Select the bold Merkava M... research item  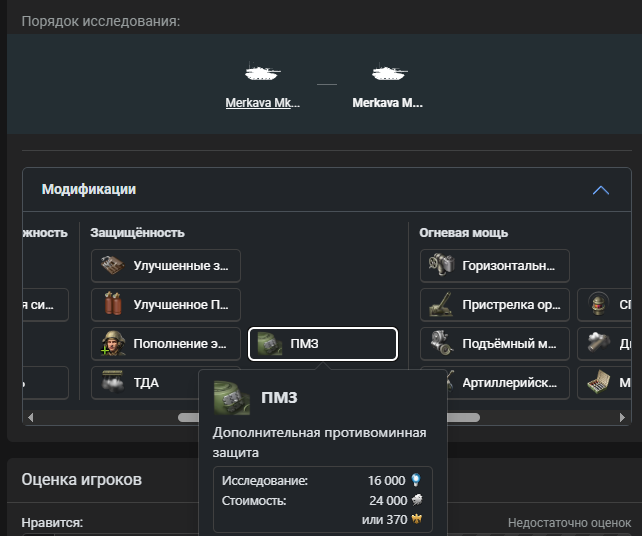387,102
